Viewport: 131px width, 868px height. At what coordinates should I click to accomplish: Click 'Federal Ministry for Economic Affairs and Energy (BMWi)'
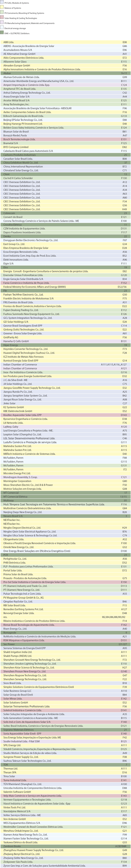pyautogui.click(x=65, y=287)
